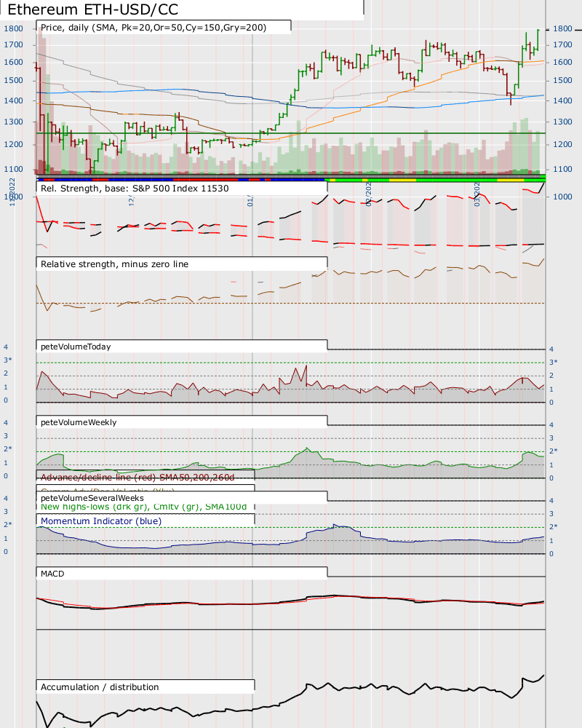Screen dimensions: 582x728
Task: Click 1400 on the left price axis
Action: 14,100
